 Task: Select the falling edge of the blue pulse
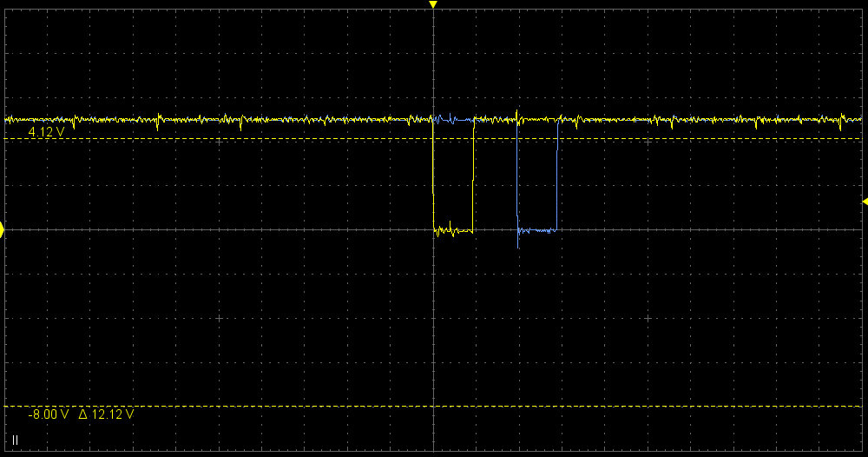517,174
